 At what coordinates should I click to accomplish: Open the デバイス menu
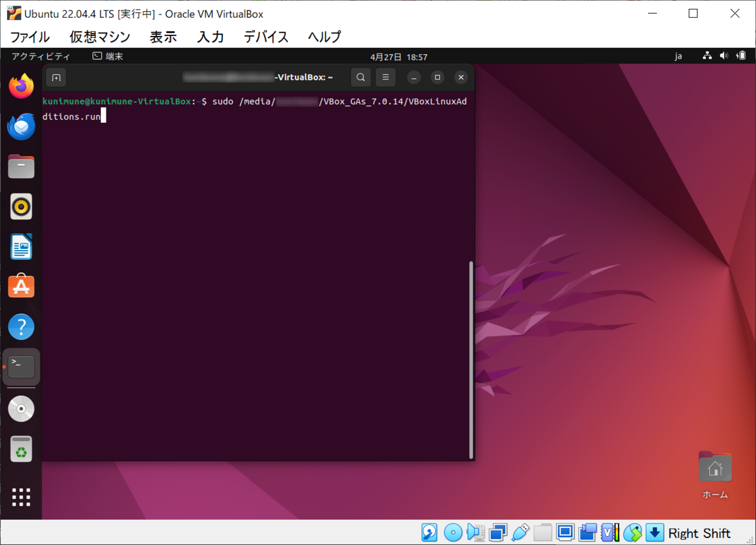pyautogui.click(x=266, y=37)
